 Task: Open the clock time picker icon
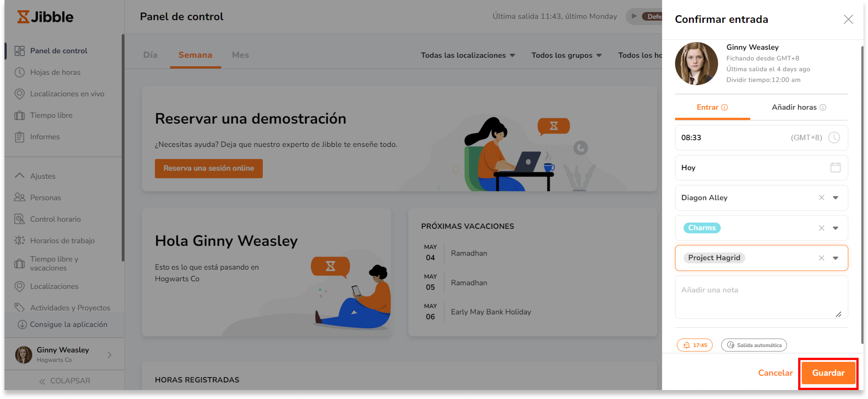coord(834,137)
